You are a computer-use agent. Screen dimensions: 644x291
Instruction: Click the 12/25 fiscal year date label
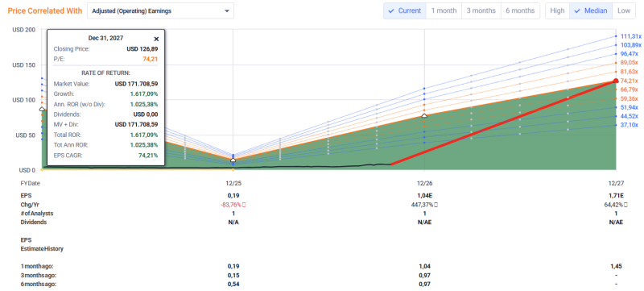[233, 183]
